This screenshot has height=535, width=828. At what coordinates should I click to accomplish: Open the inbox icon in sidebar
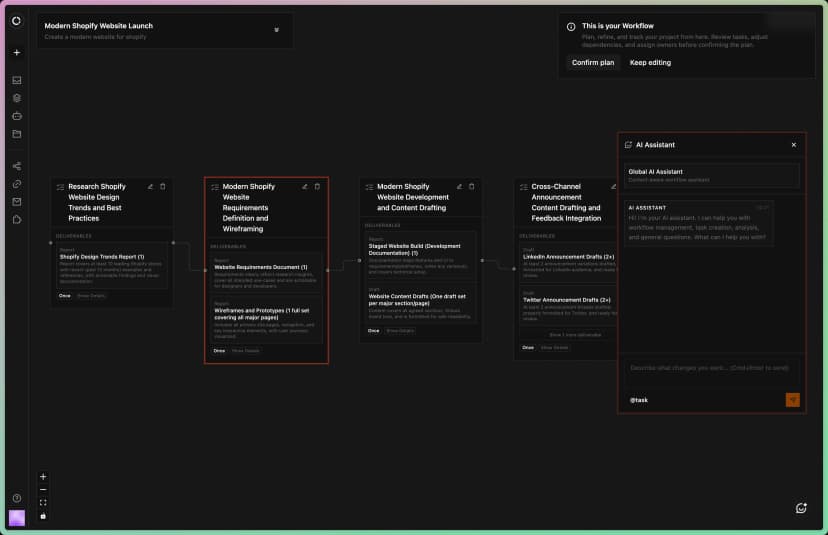(16, 80)
